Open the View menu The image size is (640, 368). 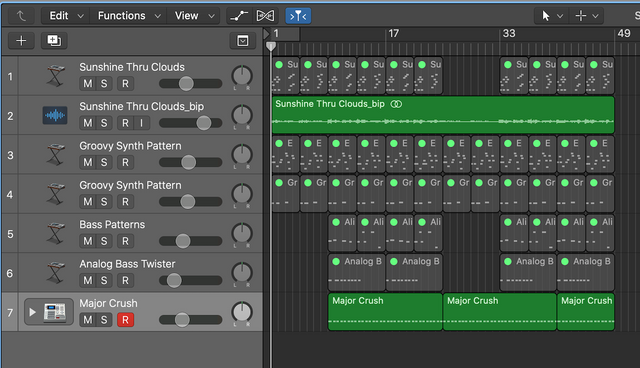coord(194,16)
